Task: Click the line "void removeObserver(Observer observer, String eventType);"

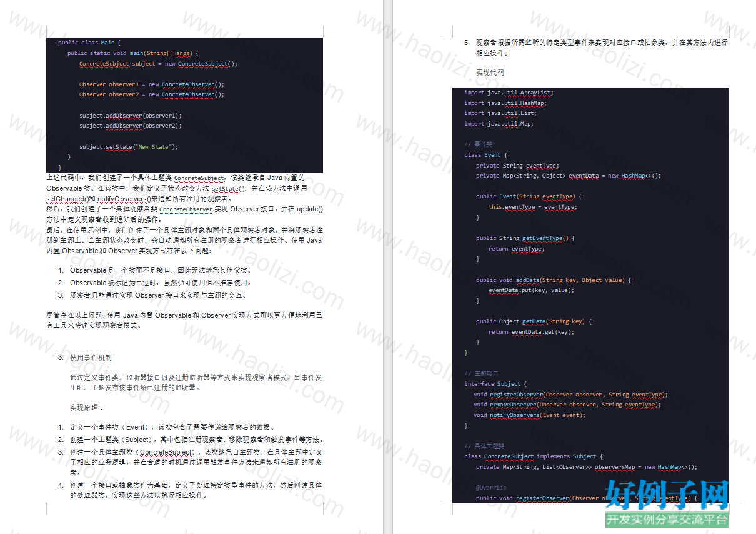Action: [567, 405]
